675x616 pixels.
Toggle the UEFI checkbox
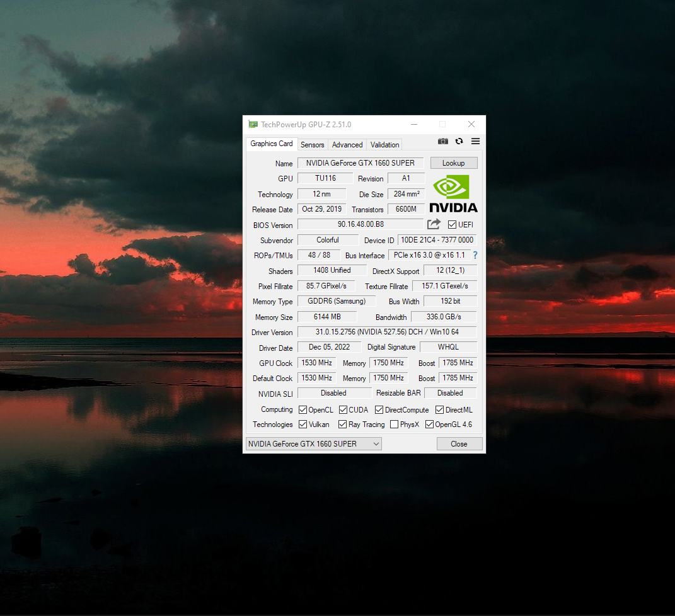pyautogui.click(x=452, y=225)
